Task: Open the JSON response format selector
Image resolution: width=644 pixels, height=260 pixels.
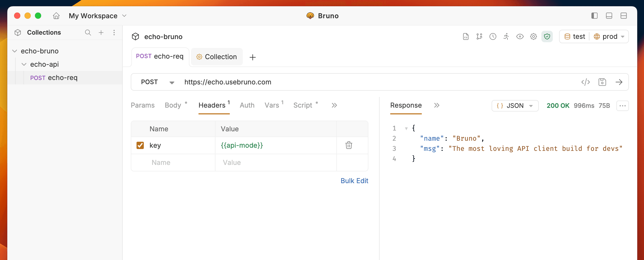Action: pyautogui.click(x=515, y=106)
